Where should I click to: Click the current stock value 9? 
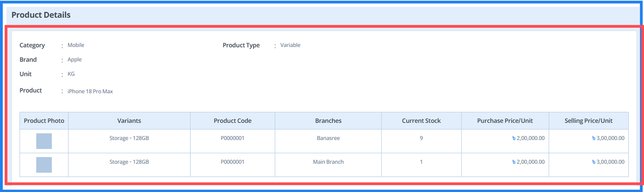coord(421,138)
